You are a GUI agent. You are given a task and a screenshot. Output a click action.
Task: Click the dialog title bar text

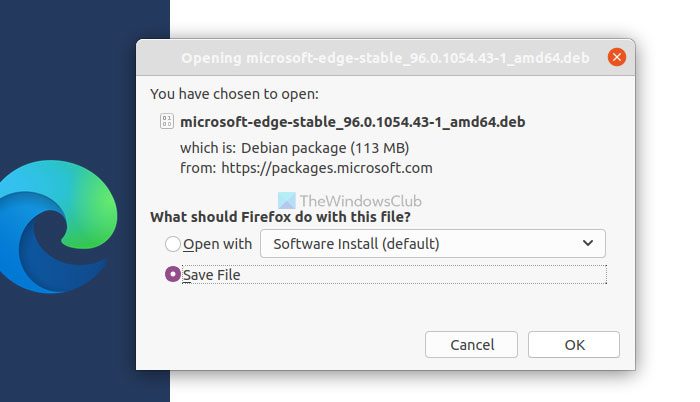385,57
